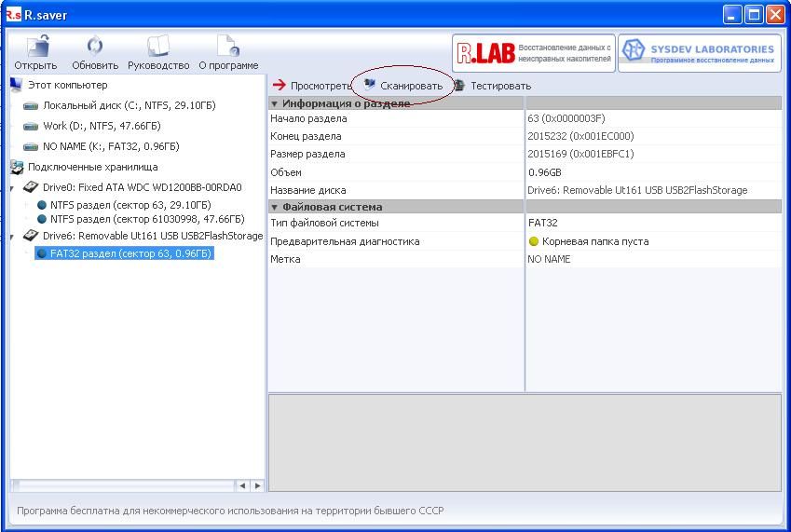Viewport: 791px width, 532px height.
Task: Select NTFS раздел сектор 61030998
Action: (146, 219)
